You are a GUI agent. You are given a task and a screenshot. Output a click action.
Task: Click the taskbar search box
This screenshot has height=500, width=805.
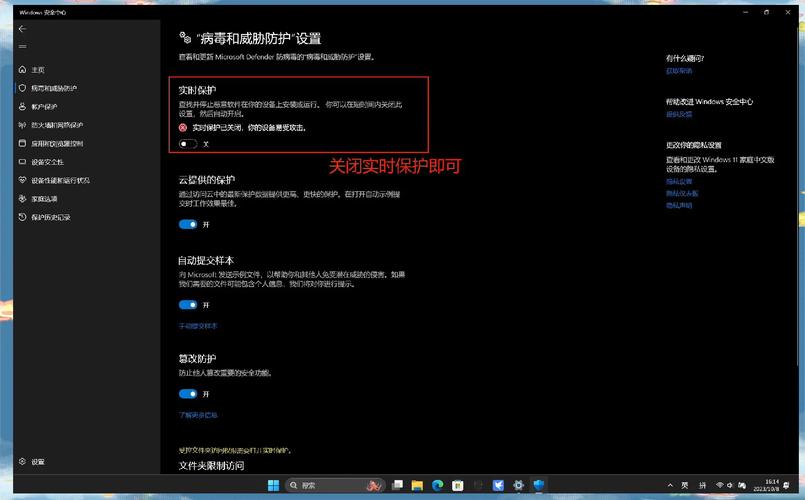click(x=334, y=485)
